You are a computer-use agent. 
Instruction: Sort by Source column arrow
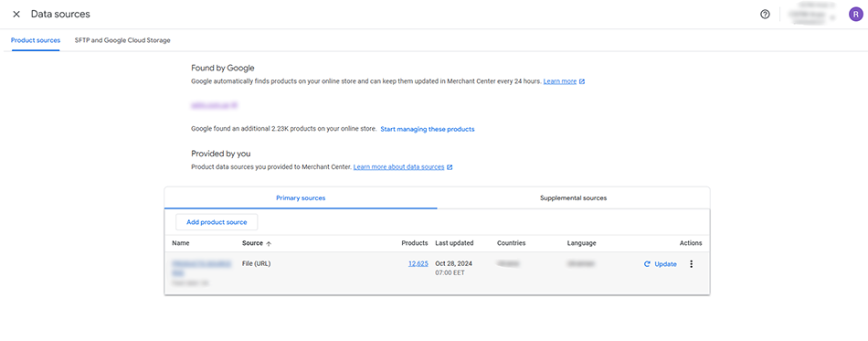coord(269,243)
